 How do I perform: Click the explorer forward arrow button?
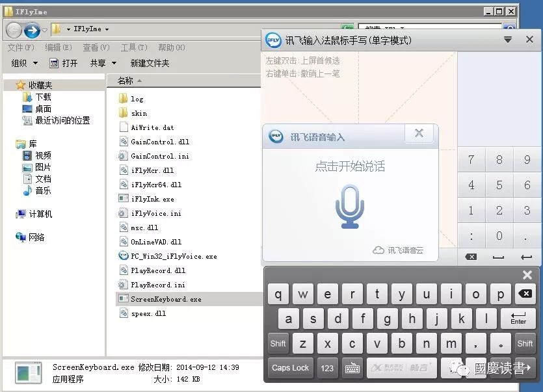(32, 30)
